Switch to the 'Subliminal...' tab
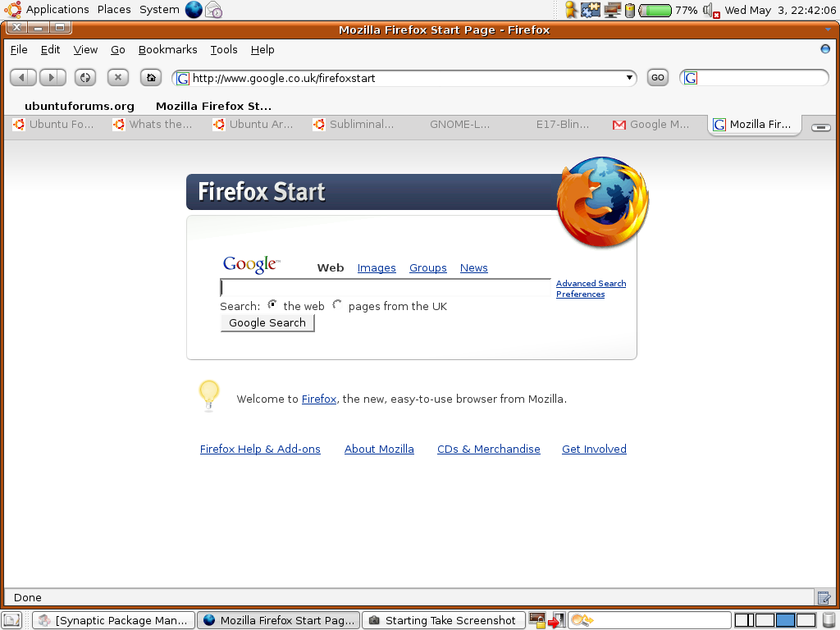 click(x=354, y=125)
